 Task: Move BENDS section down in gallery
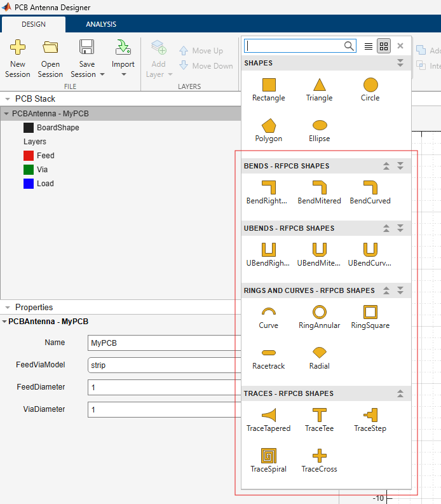tap(400, 166)
